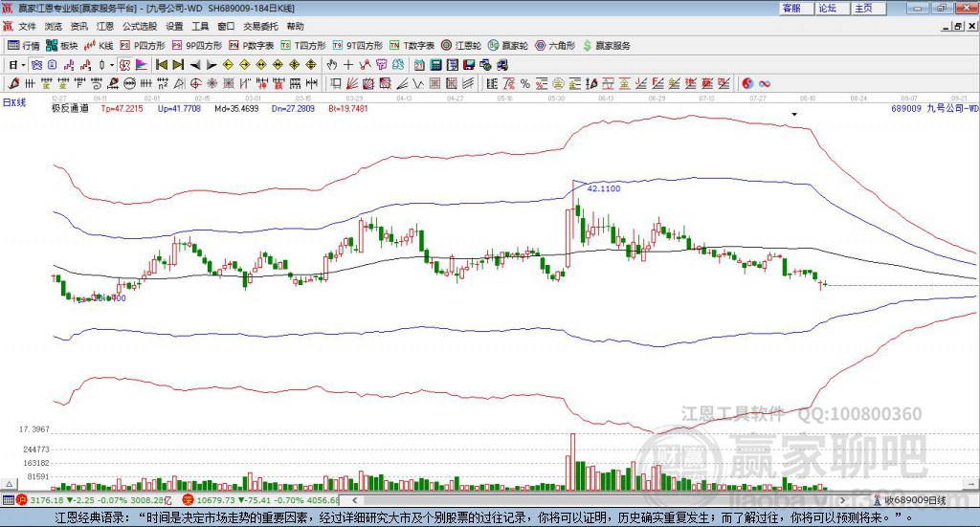Select the red pencil drawing tool

(x=13, y=83)
